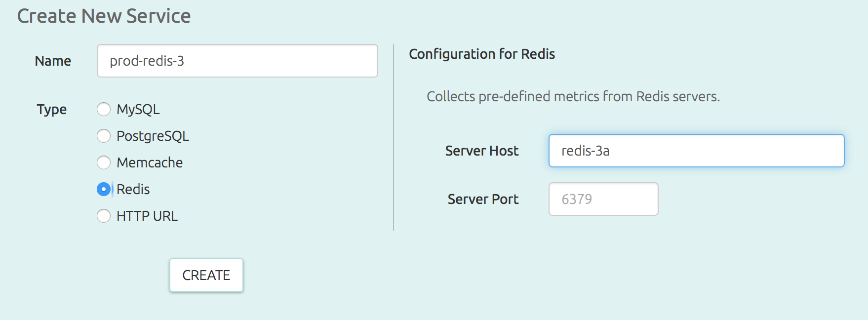The image size is (868, 320).
Task: Pick the Memcache radio option
Action: [104, 162]
